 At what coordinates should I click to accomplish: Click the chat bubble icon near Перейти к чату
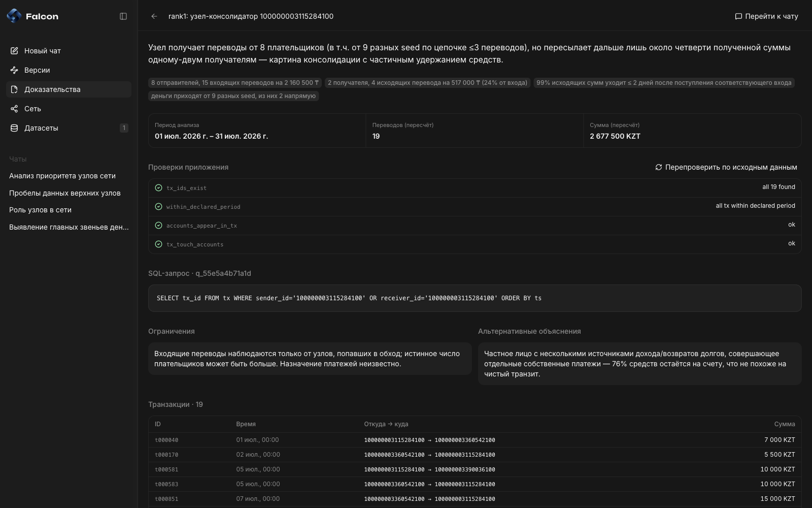[x=738, y=16]
